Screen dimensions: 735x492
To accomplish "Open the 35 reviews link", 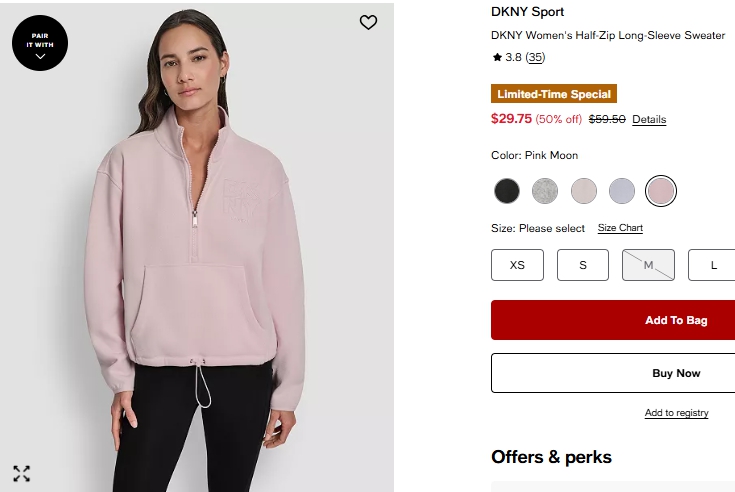I will click(x=535, y=58).
